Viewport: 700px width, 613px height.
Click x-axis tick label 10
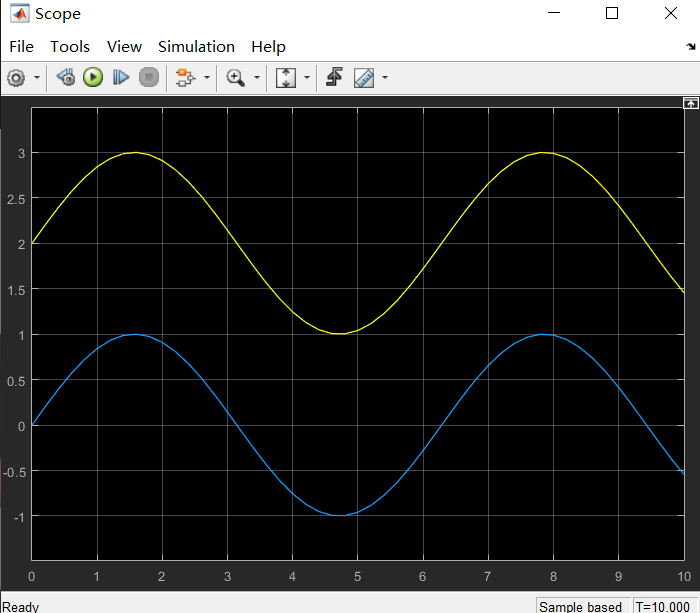[684, 576]
